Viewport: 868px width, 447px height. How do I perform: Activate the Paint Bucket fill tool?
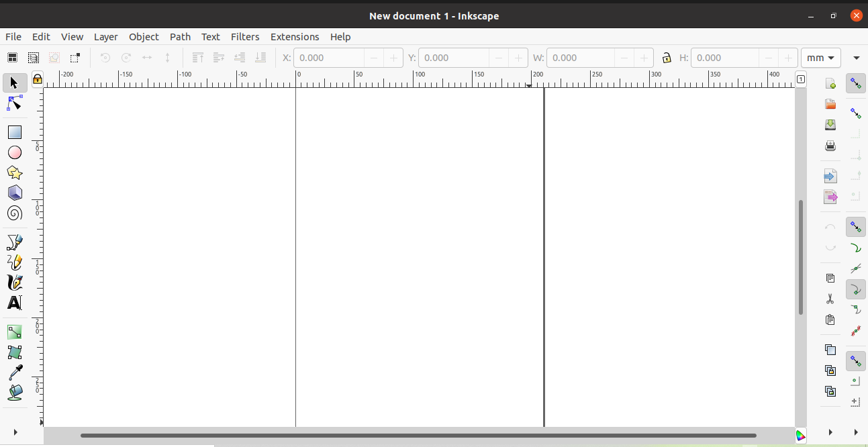coord(14,392)
